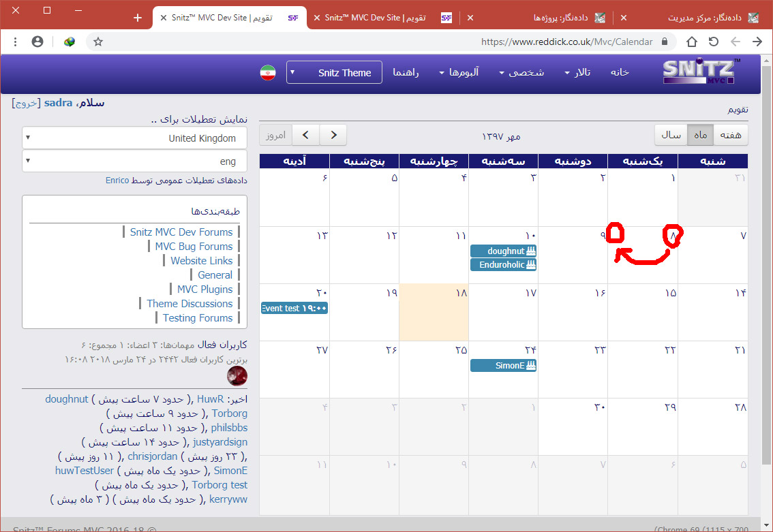Click the top active user avatar
The width and height of the screenshot is (773, 532).
click(x=237, y=375)
